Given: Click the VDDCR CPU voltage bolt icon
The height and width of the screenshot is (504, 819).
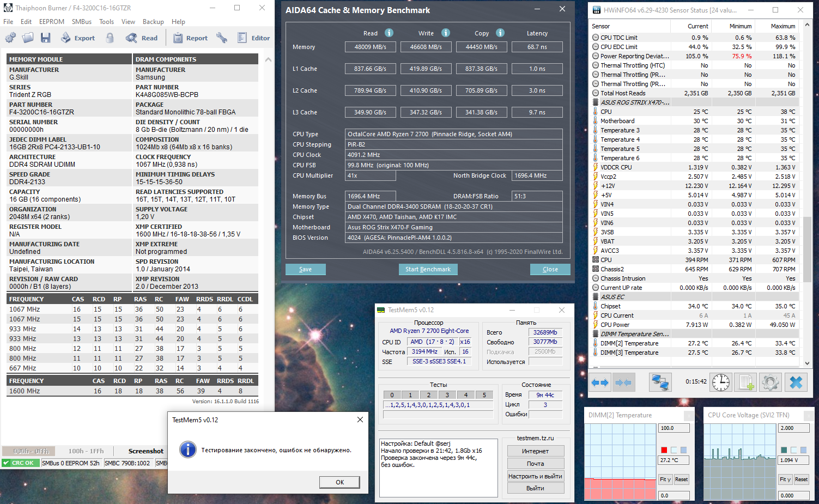Looking at the screenshot, I should tap(596, 167).
